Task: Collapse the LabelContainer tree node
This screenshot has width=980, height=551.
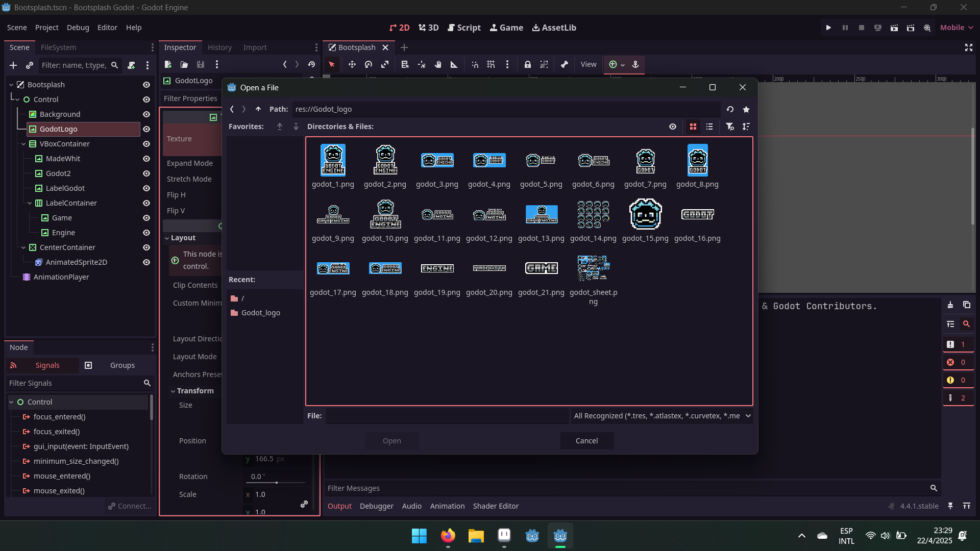Action: [x=30, y=203]
